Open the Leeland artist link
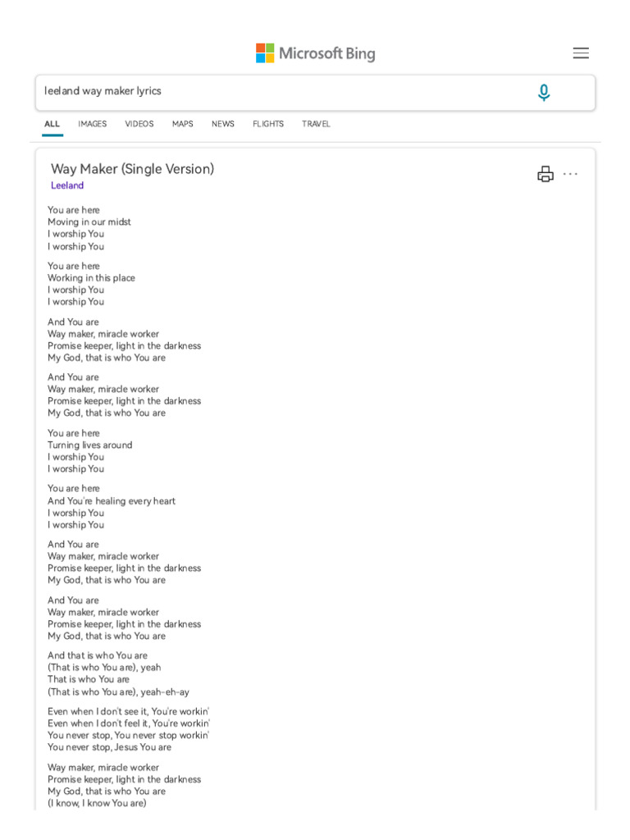The height and width of the screenshot is (840, 630). (x=67, y=185)
